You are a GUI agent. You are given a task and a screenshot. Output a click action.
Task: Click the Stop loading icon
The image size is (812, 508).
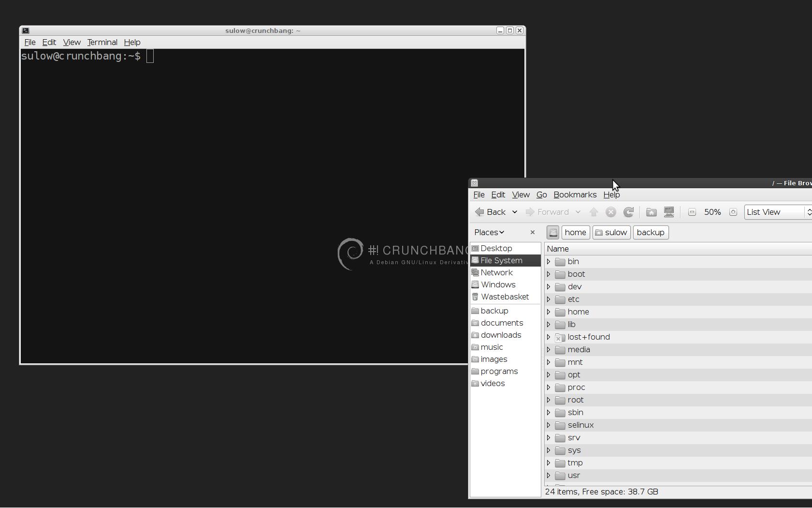coord(611,212)
